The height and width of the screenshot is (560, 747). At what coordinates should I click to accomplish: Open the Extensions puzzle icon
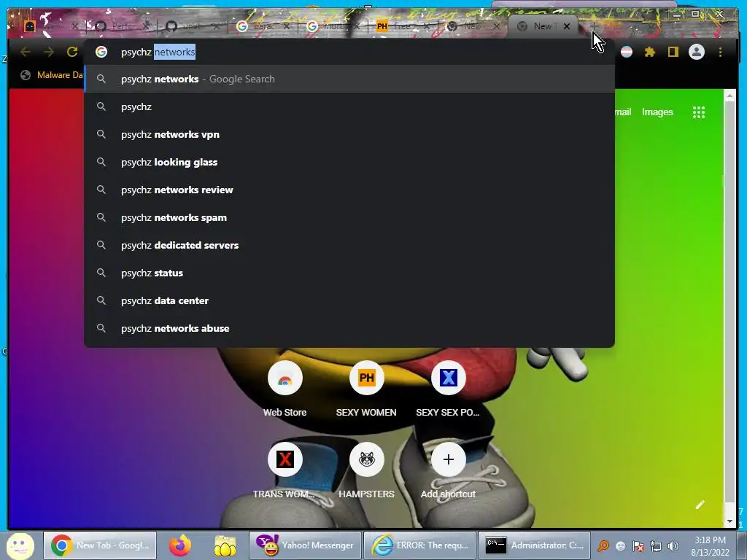pos(649,52)
